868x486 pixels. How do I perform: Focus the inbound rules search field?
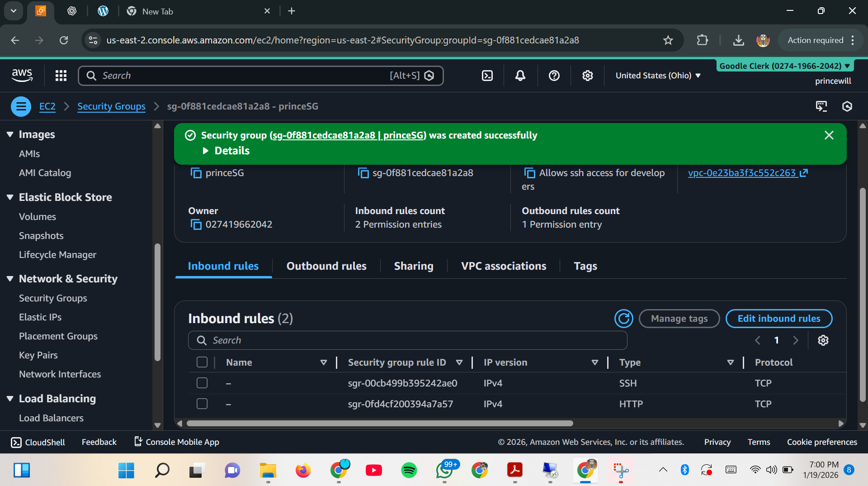coord(407,340)
